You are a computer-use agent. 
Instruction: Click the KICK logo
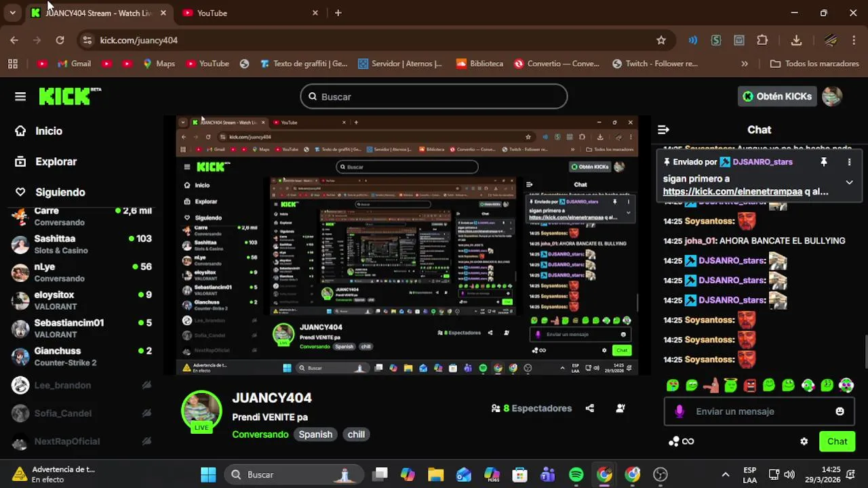[x=69, y=96]
